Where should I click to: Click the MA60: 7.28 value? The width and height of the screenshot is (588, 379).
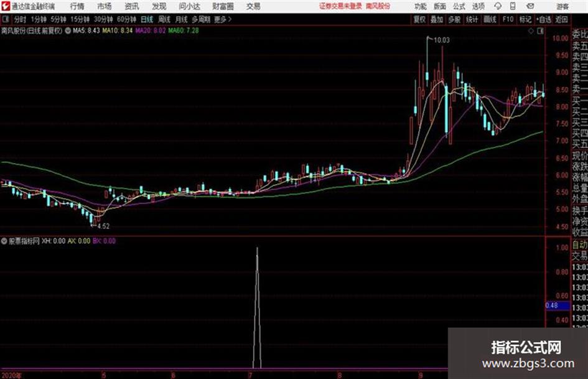point(184,30)
